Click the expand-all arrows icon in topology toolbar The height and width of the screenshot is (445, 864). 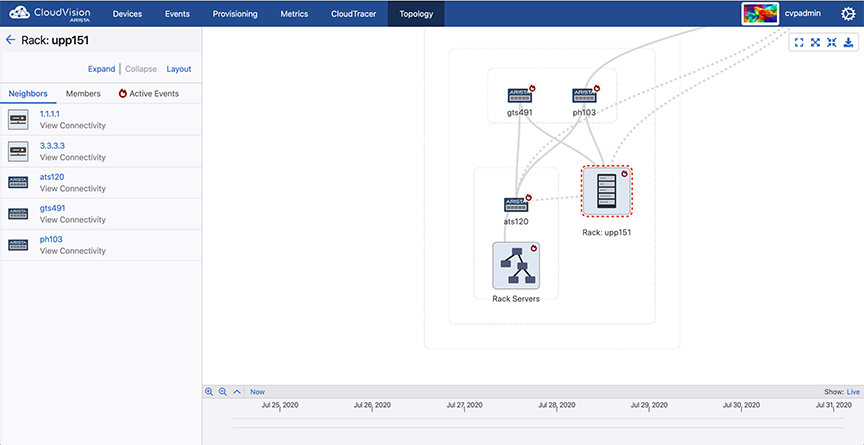[x=816, y=42]
